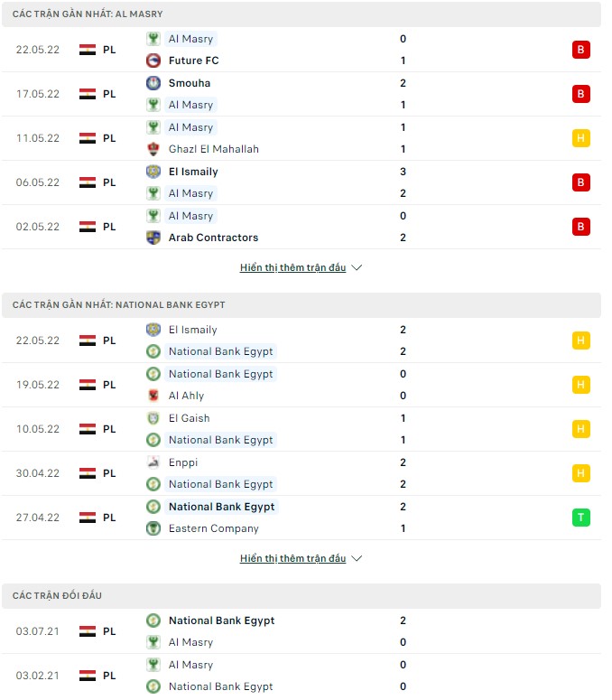Expand more Al Masry matches with the chevron

click(357, 268)
